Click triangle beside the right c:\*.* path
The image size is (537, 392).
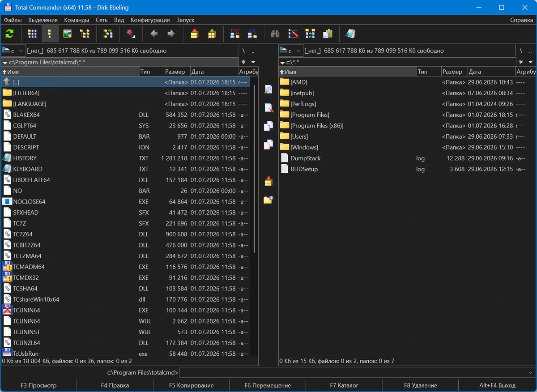tap(282, 63)
